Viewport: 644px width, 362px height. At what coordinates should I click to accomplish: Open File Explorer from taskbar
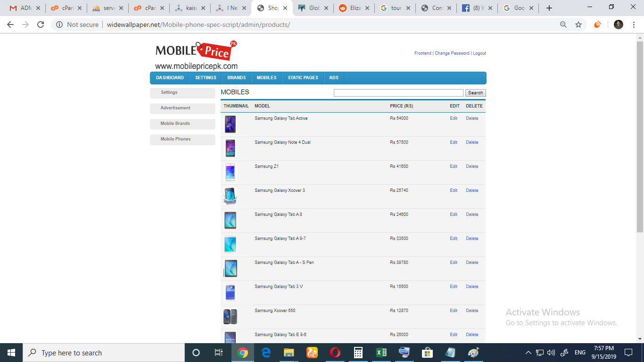pyautogui.click(x=289, y=353)
